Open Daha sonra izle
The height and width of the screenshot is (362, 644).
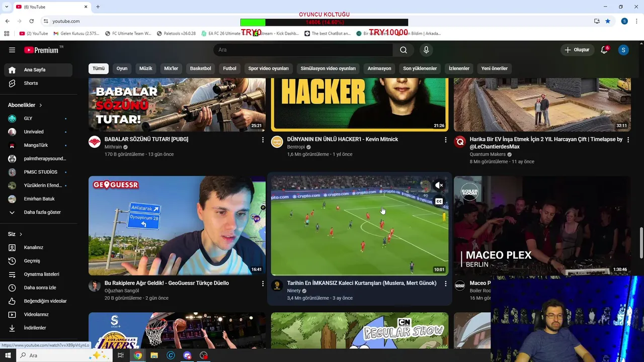point(38,288)
